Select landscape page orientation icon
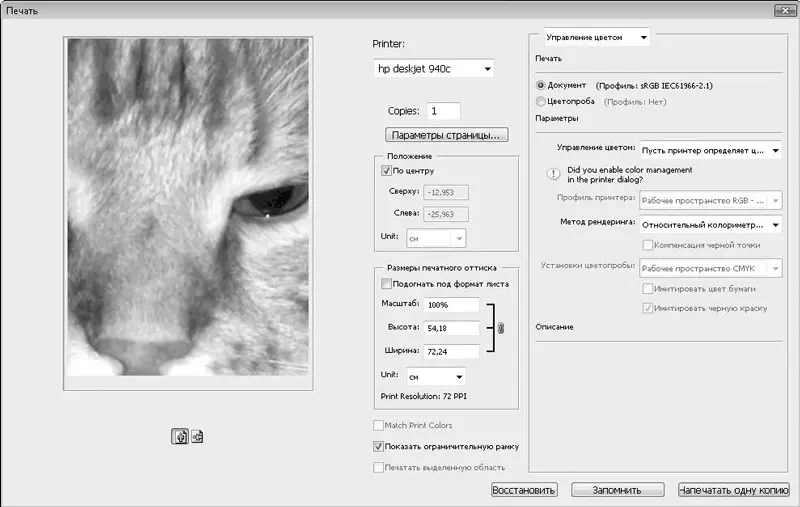This screenshot has height=507, width=800. [198, 436]
